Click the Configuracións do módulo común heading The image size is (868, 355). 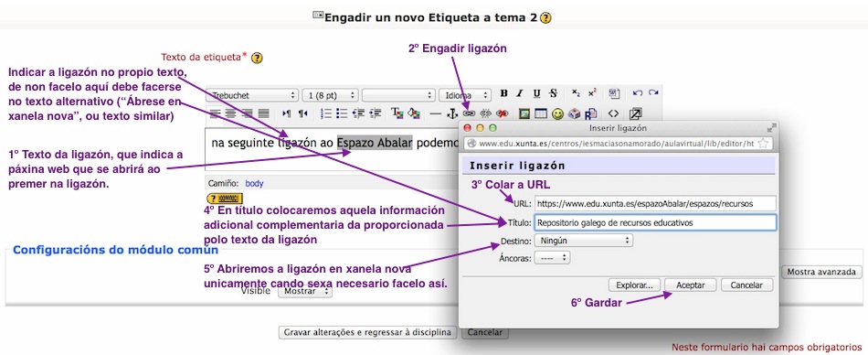[115, 250]
